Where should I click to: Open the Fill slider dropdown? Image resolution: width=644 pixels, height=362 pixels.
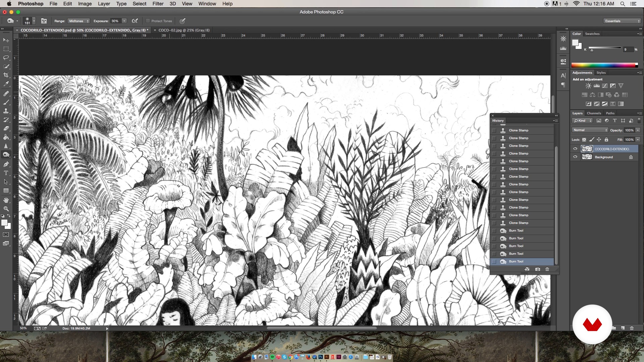coord(638,139)
